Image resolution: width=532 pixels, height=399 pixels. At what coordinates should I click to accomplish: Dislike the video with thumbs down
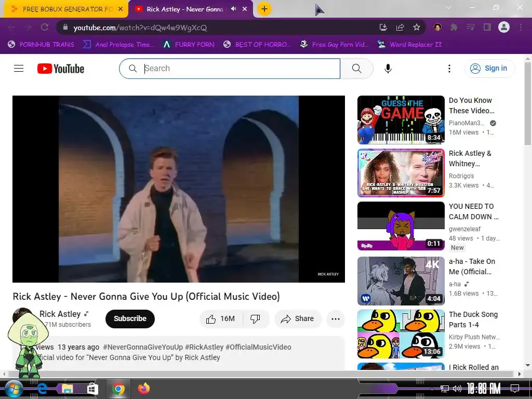tap(256, 318)
